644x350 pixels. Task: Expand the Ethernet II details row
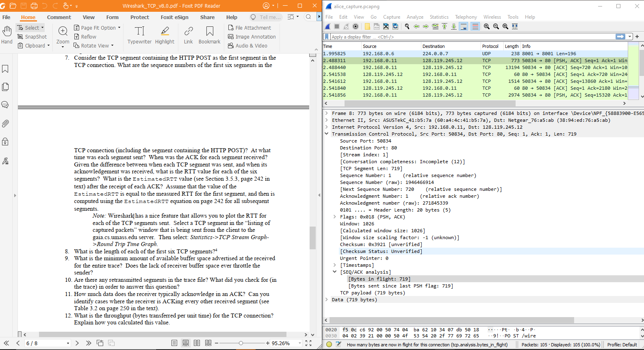tap(327, 120)
